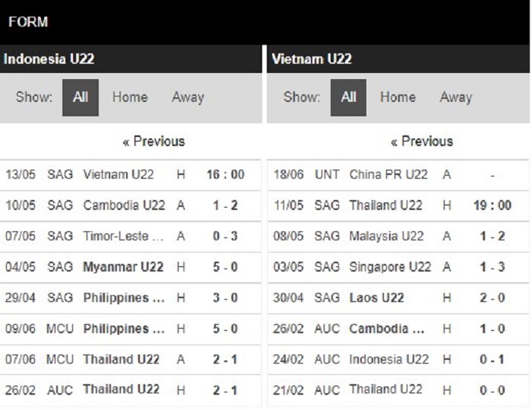Open Timor-Leste 0 - 3 match row
The height and width of the screenshot is (410, 532).
point(130,237)
